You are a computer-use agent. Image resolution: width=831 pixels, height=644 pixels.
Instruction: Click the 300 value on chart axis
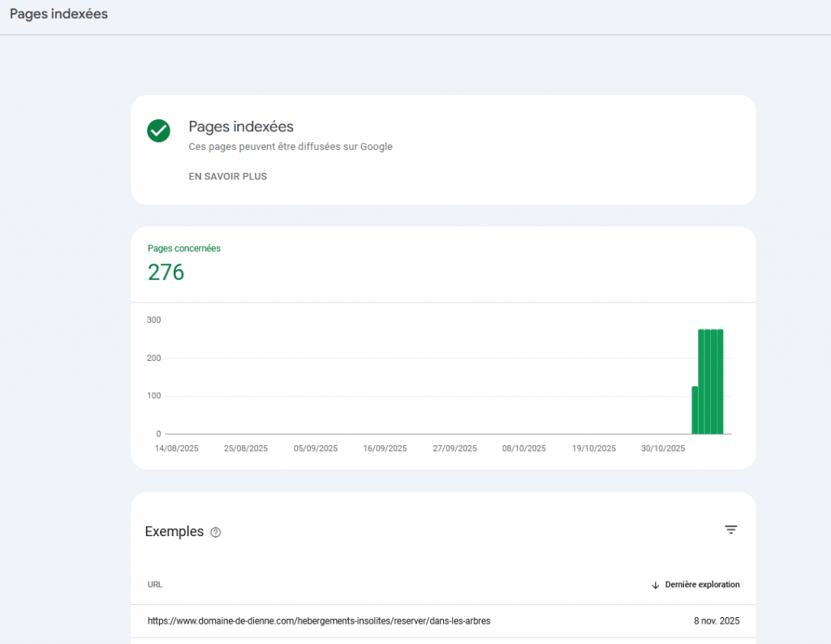[153, 320]
